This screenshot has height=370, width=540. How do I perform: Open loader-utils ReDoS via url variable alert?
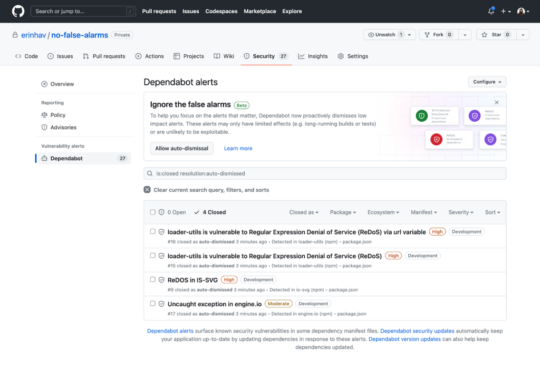tap(297, 232)
